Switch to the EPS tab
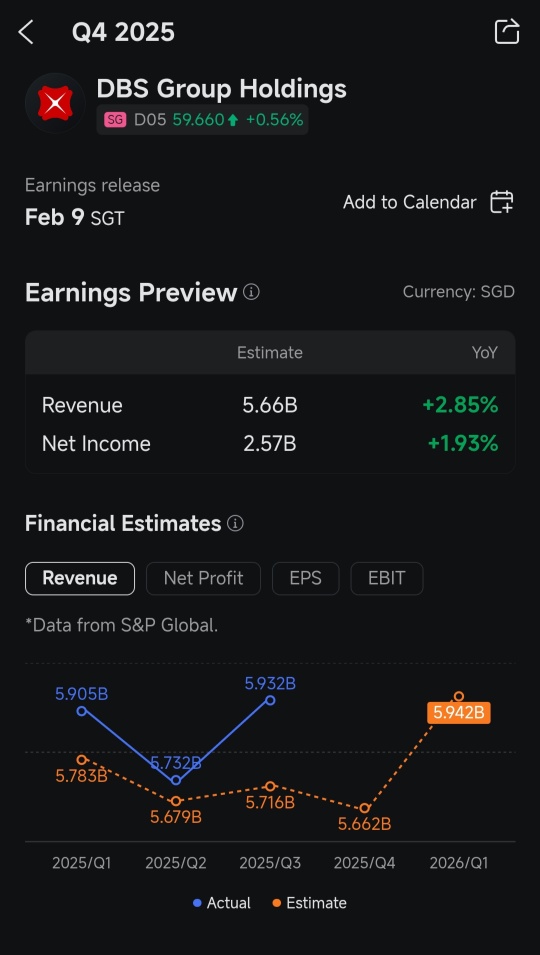 306,578
